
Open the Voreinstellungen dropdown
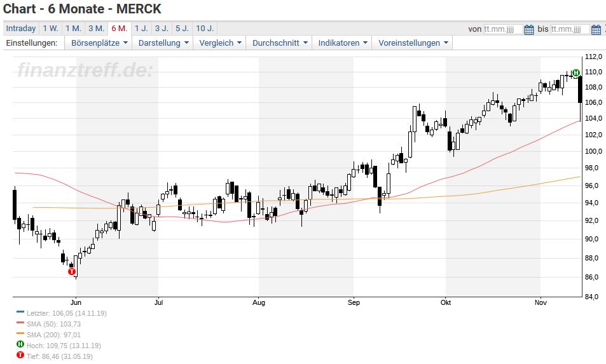coord(413,43)
